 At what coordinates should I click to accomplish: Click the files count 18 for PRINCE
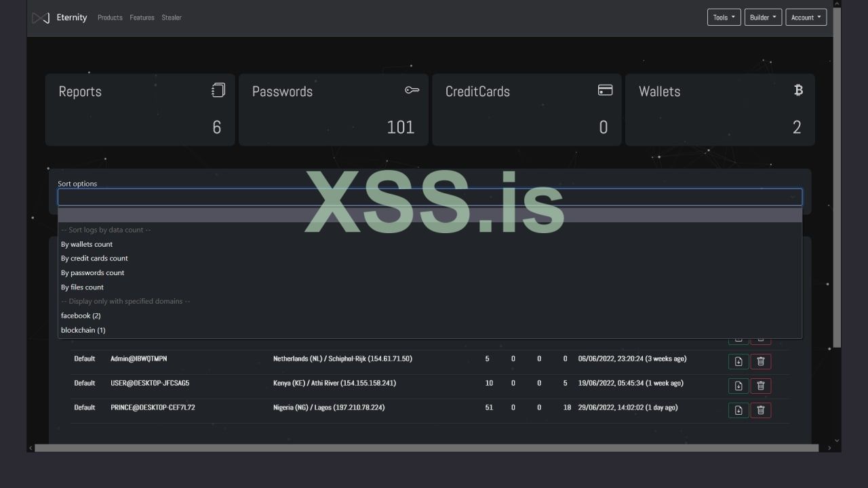click(x=567, y=407)
